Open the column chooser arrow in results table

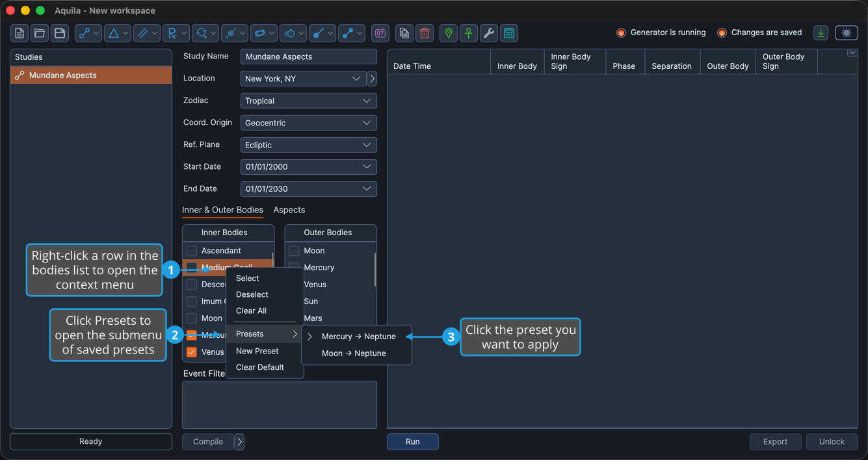(x=852, y=53)
